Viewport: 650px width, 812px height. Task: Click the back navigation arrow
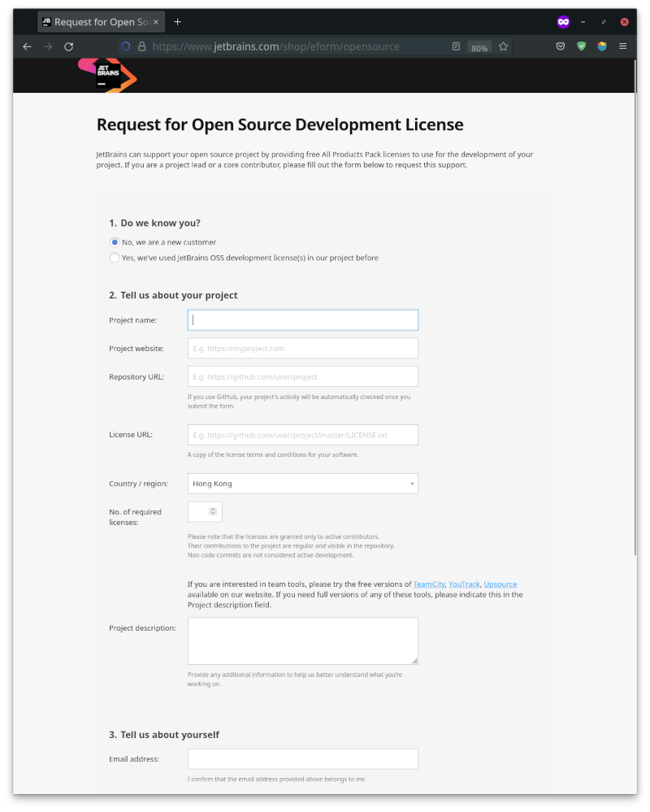(27, 46)
